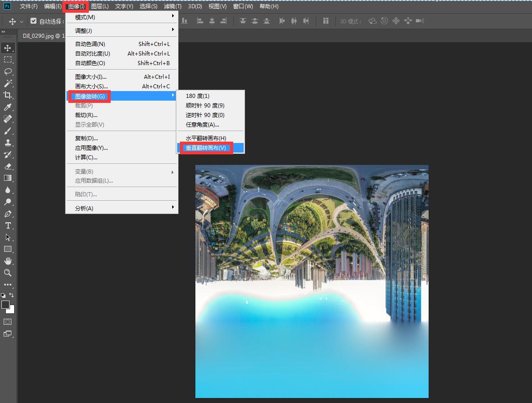Image resolution: width=532 pixels, height=403 pixels.
Task: Select the Brush tool
Action: click(7, 131)
